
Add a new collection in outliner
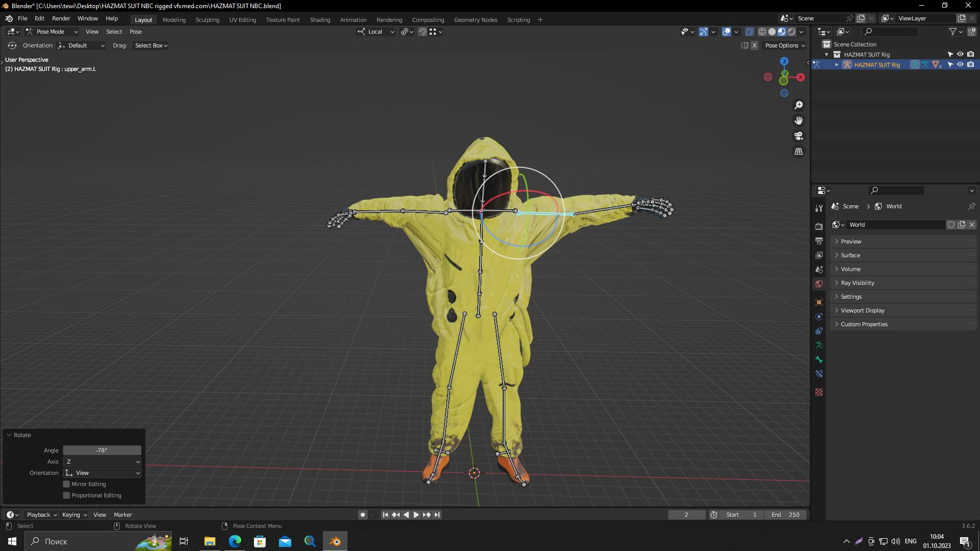972,32
